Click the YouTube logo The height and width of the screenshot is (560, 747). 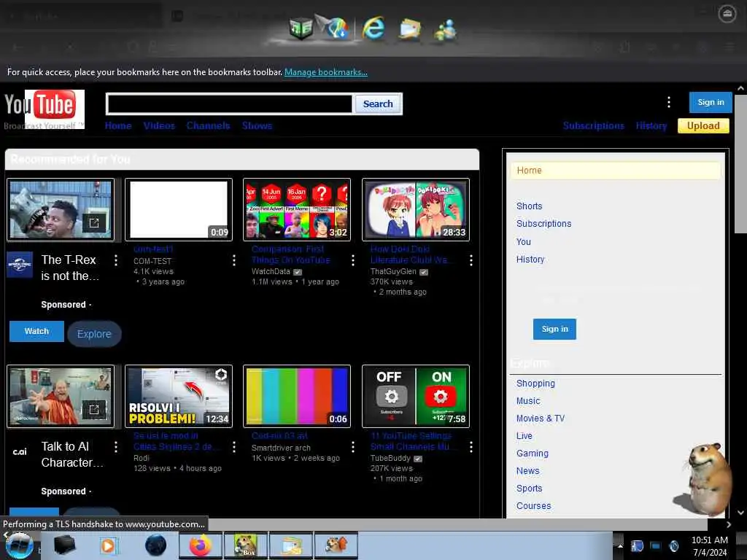coord(44,109)
